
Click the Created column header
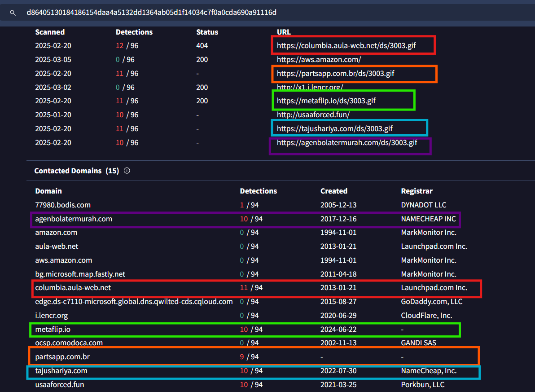333,191
